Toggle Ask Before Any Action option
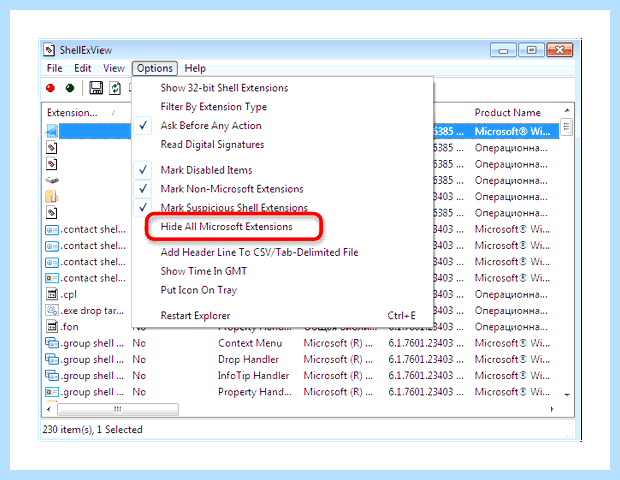Viewport: 620px width, 480px height. click(x=211, y=125)
